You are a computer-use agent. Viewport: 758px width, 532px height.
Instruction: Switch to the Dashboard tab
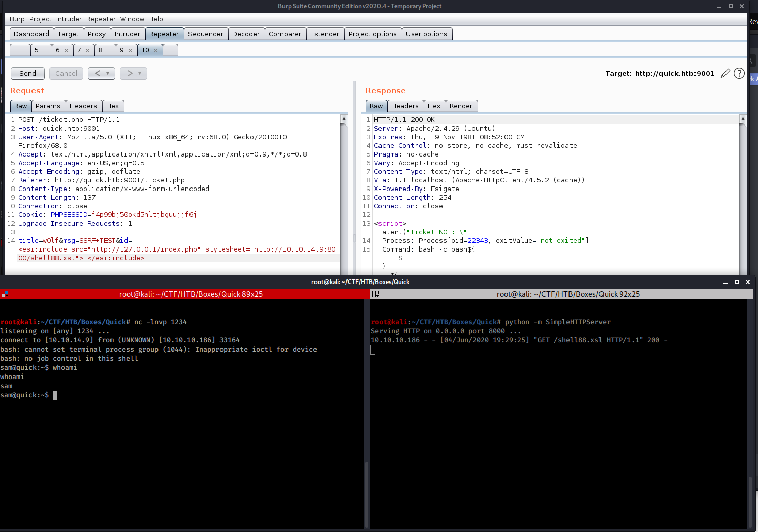pos(31,34)
